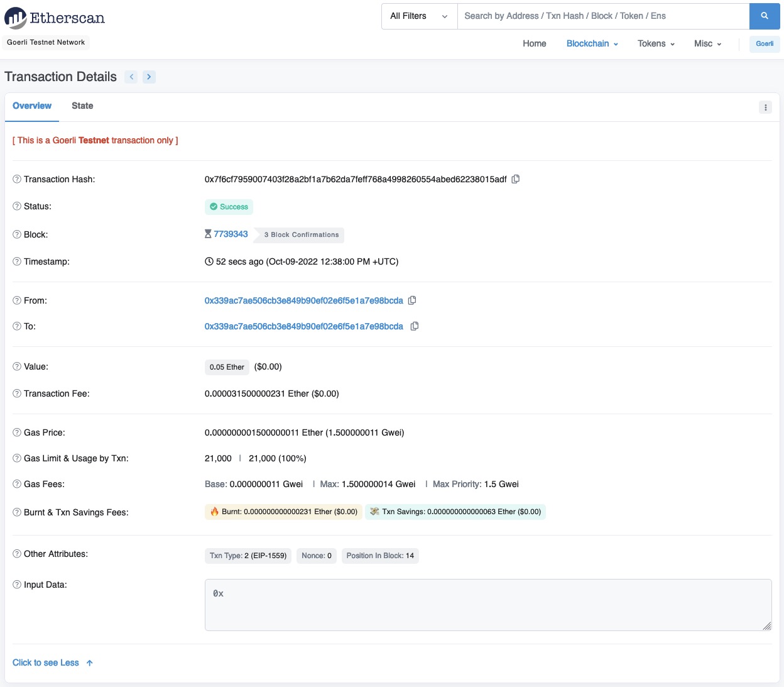Click the Txn Type: 2 (EIP-1559) badge
Viewport: 784px width, 687px height.
(248, 556)
